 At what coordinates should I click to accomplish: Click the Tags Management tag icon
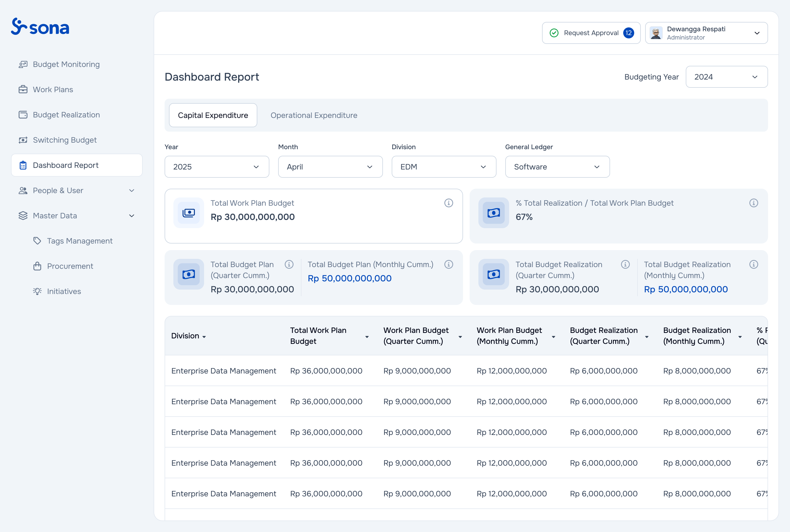(x=37, y=241)
